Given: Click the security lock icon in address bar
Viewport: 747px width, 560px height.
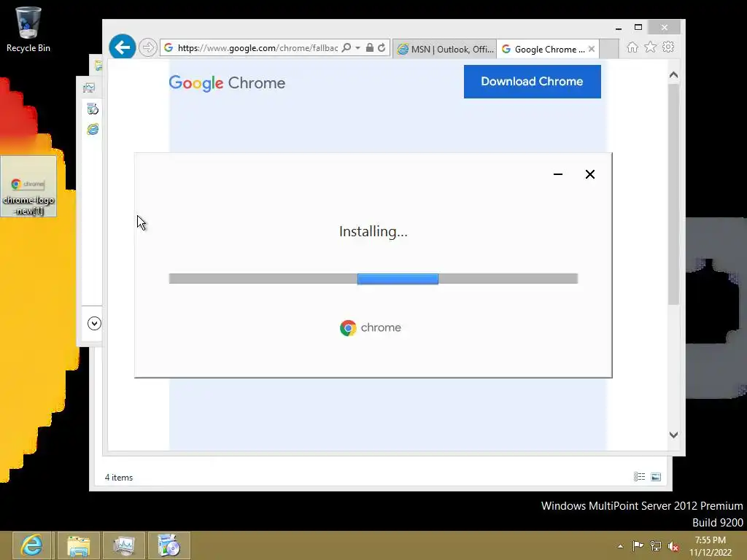Looking at the screenshot, I should pyautogui.click(x=370, y=47).
